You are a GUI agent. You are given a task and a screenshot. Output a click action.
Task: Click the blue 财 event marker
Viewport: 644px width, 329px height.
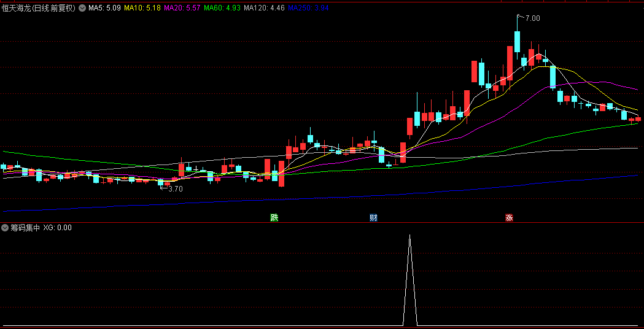point(373,218)
